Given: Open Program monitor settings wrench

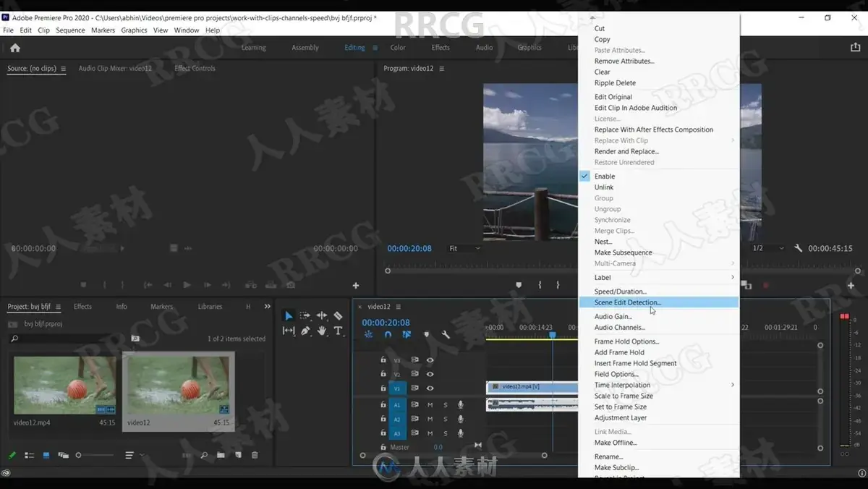Looking at the screenshot, I should click(x=799, y=248).
